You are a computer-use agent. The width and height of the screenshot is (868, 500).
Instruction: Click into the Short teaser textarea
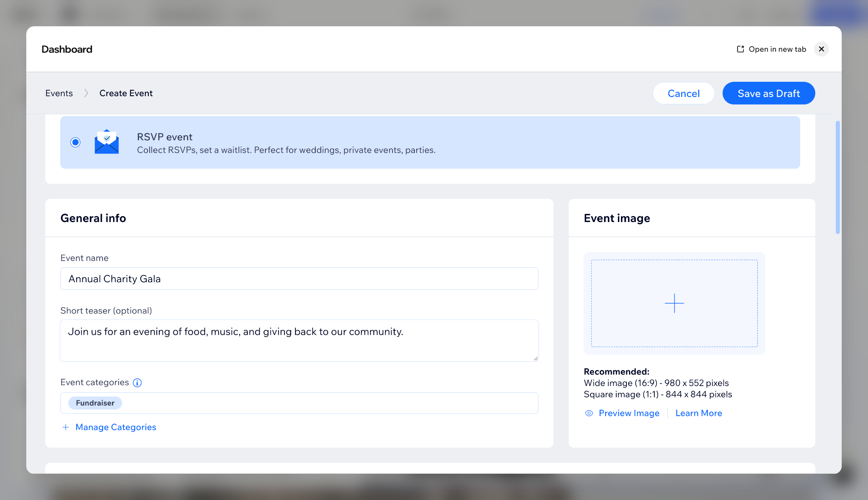(x=299, y=341)
